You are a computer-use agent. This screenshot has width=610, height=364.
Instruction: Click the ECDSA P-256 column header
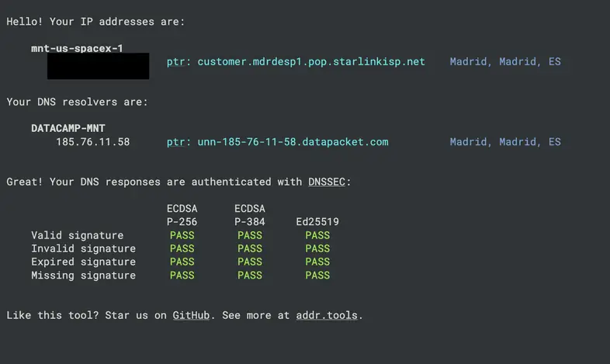pyautogui.click(x=182, y=215)
